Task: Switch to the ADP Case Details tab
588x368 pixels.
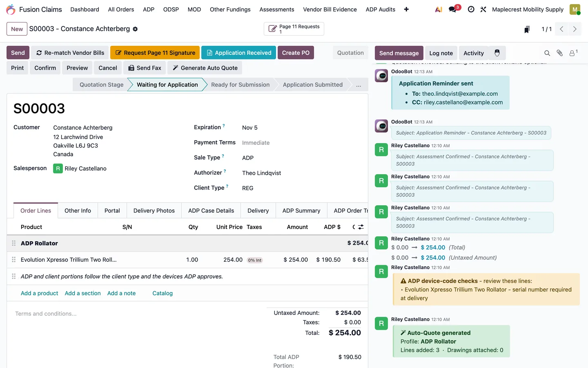Action: [x=211, y=211]
